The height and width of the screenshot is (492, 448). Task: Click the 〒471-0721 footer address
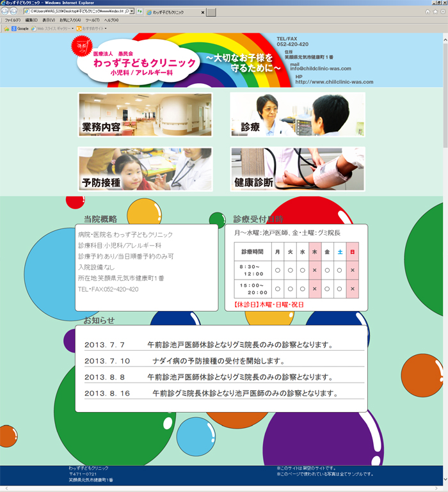click(x=83, y=474)
